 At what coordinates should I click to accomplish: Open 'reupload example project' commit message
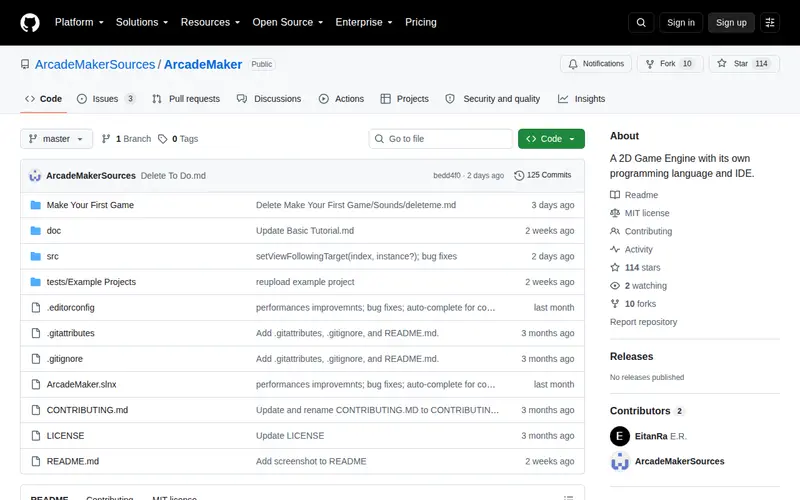pyautogui.click(x=305, y=282)
